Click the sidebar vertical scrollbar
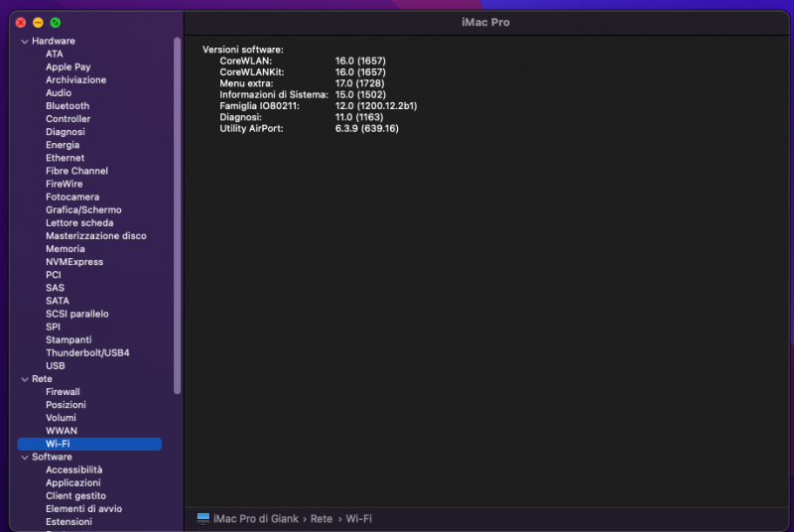The height and width of the screenshot is (532, 794). 178,218
